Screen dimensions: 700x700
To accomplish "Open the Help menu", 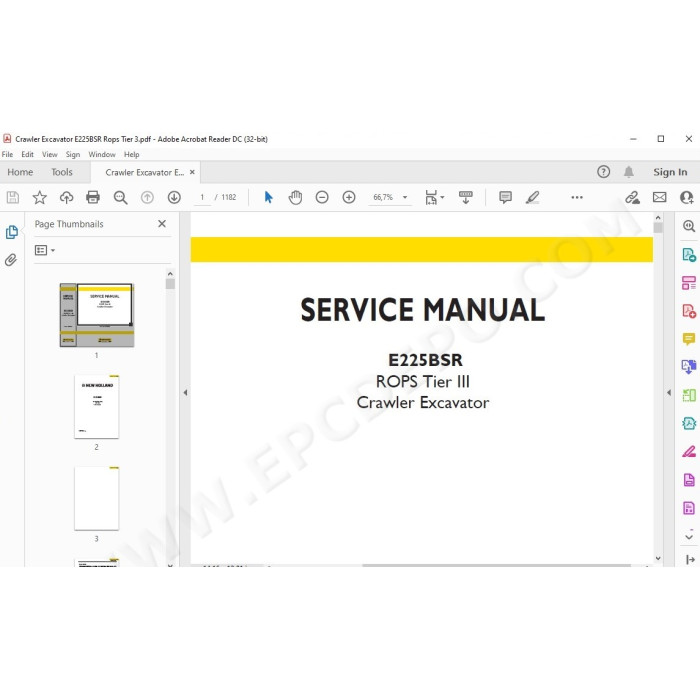I will coord(132,154).
